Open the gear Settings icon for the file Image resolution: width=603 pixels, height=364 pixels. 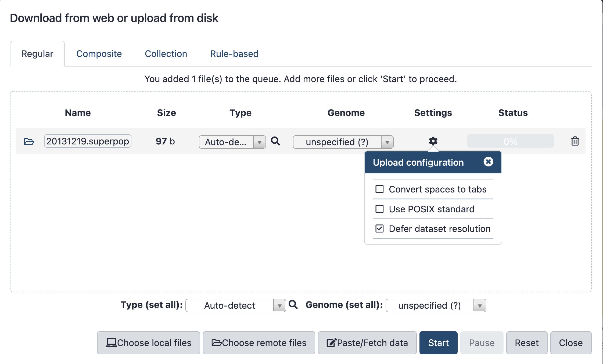pyautogui.click(x=433, y=140)
